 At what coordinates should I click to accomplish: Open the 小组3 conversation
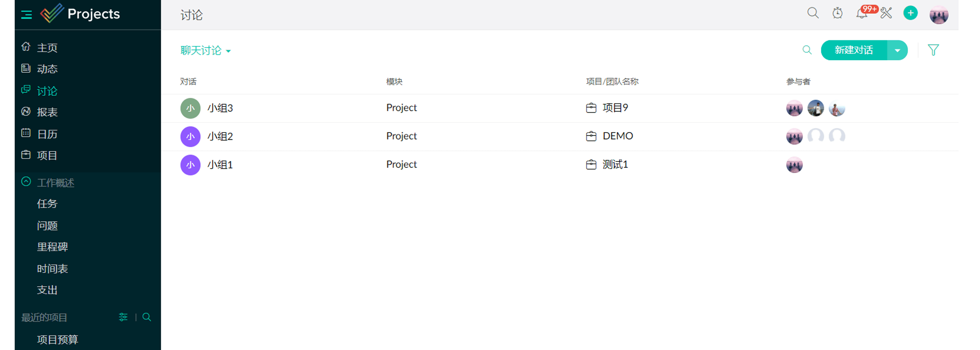point(220,108)
